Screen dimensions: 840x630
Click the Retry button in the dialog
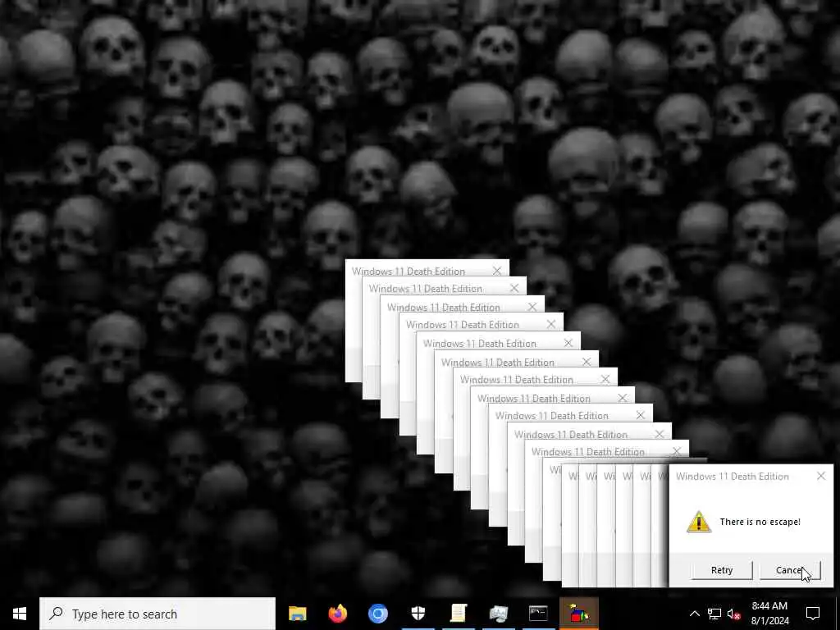coord(722,570)
